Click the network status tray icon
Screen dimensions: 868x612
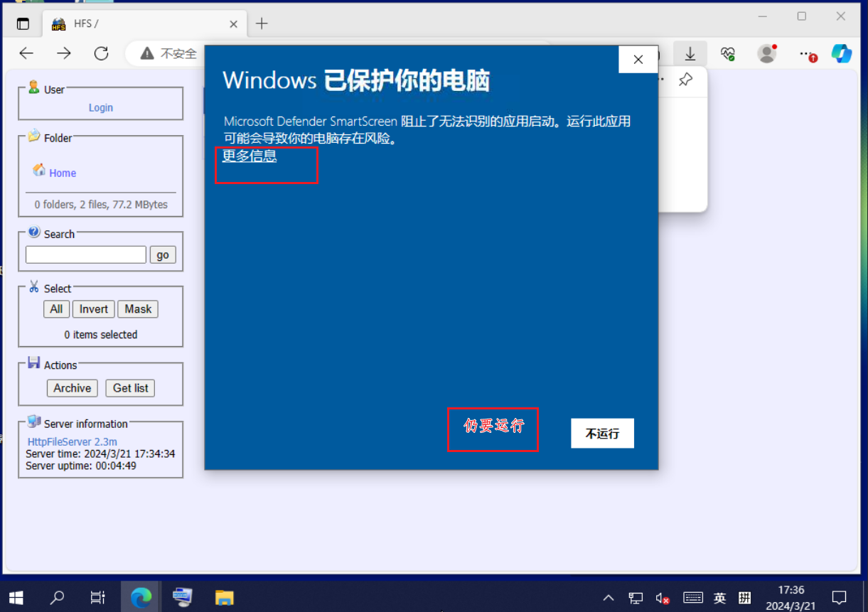pyautogui.click(x=636, y=598)
